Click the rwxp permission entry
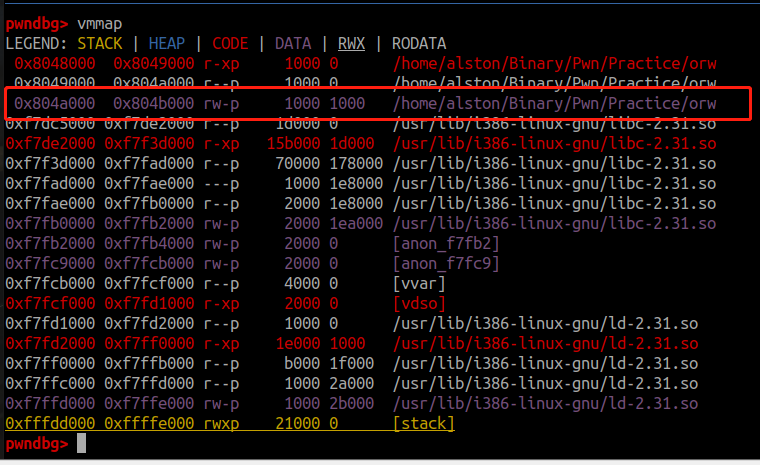This screenshot has height=465, width=760. coord(221,423)
